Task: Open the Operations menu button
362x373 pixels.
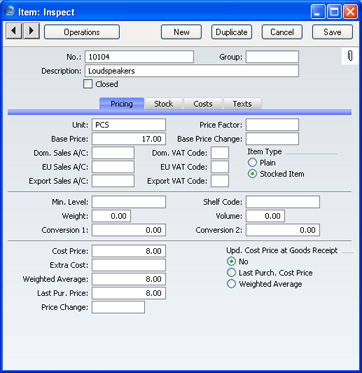Action: point(82,32)
